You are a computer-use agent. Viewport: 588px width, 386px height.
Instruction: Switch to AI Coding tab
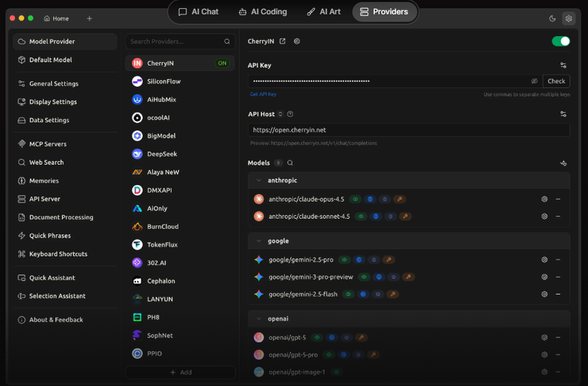(262, 12)
